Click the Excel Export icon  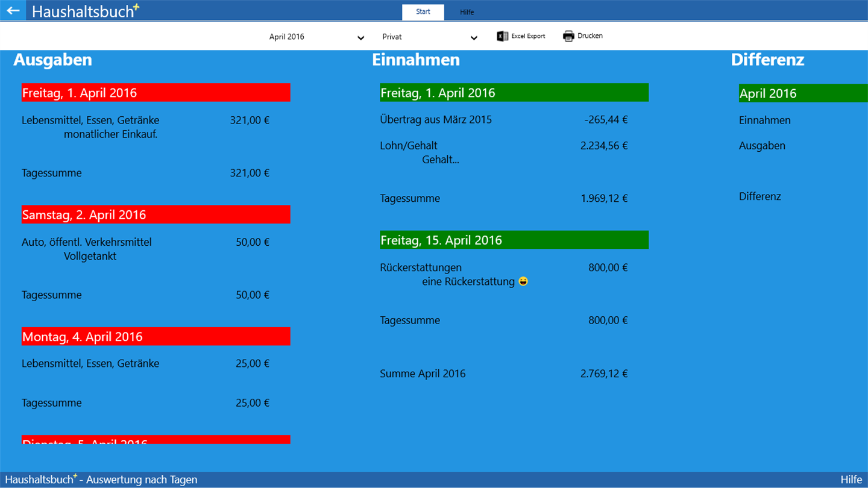coord(502,36)
